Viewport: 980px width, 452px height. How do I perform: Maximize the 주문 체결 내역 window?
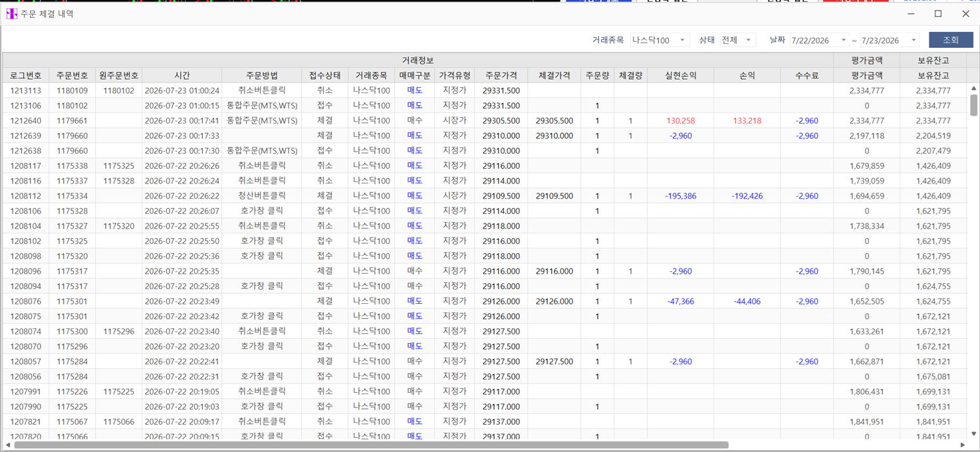click(x=938, y=13)
